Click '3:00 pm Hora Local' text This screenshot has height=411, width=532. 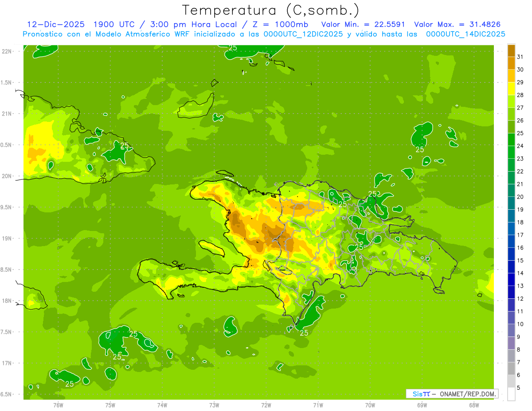[x=192, y=24]
